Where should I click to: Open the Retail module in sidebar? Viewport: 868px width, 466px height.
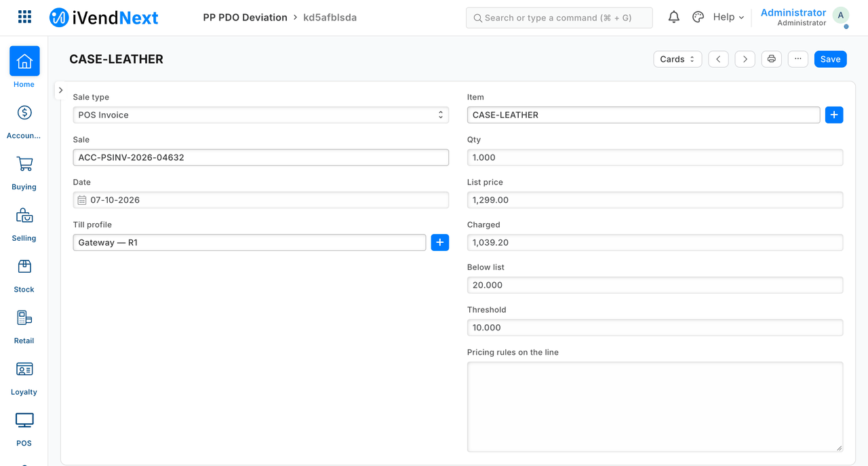pos(24,328)
